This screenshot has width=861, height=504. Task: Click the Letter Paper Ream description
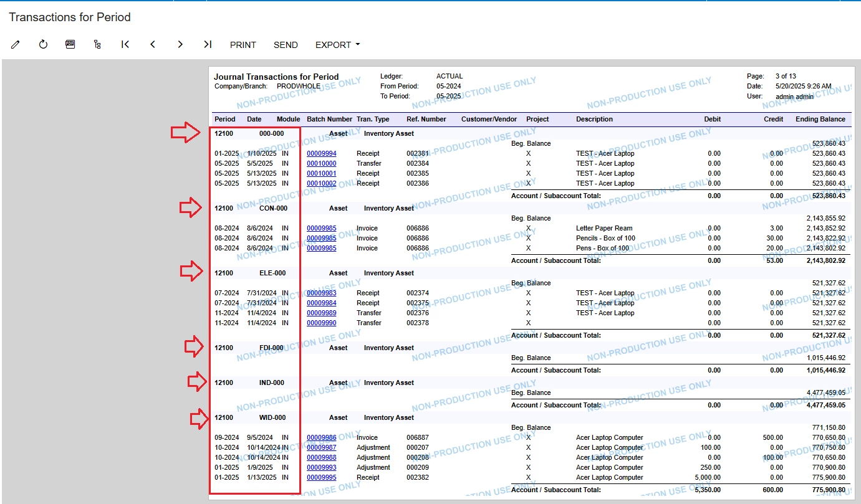point(604,228)
